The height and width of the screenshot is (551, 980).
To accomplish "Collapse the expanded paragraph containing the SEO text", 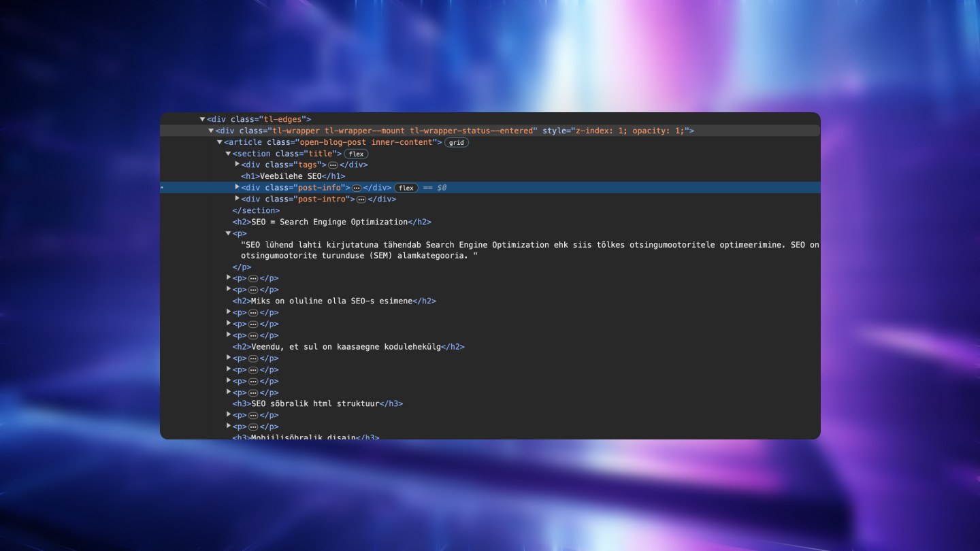I will (228, 233).
